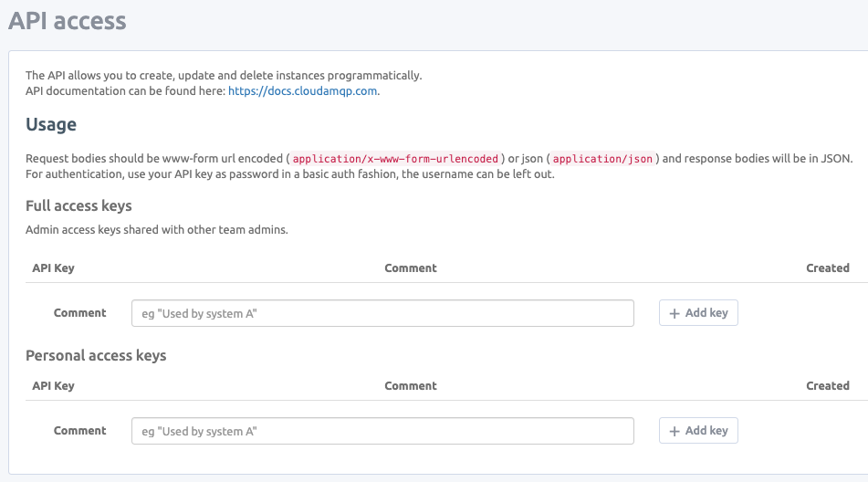Viewport: 868px width, 482px height.
Task: Select Created column header in Full access table
Action: click(828, 267)
